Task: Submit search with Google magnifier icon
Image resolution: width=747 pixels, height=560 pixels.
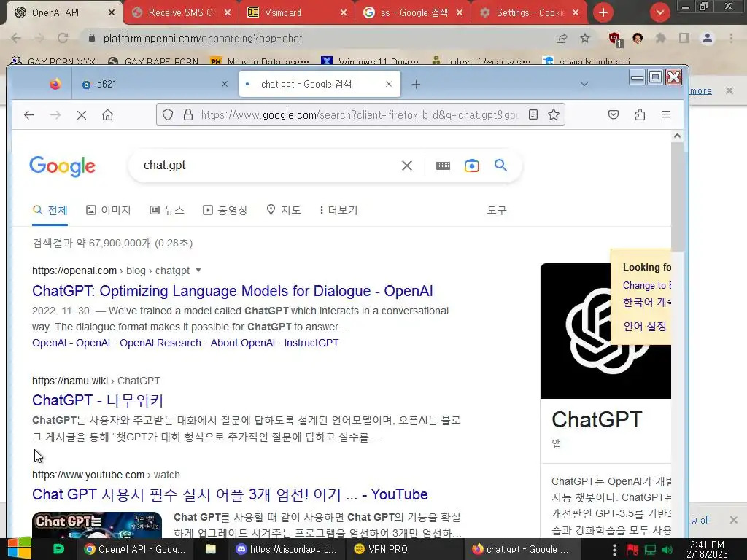Action: pos(500,166)
